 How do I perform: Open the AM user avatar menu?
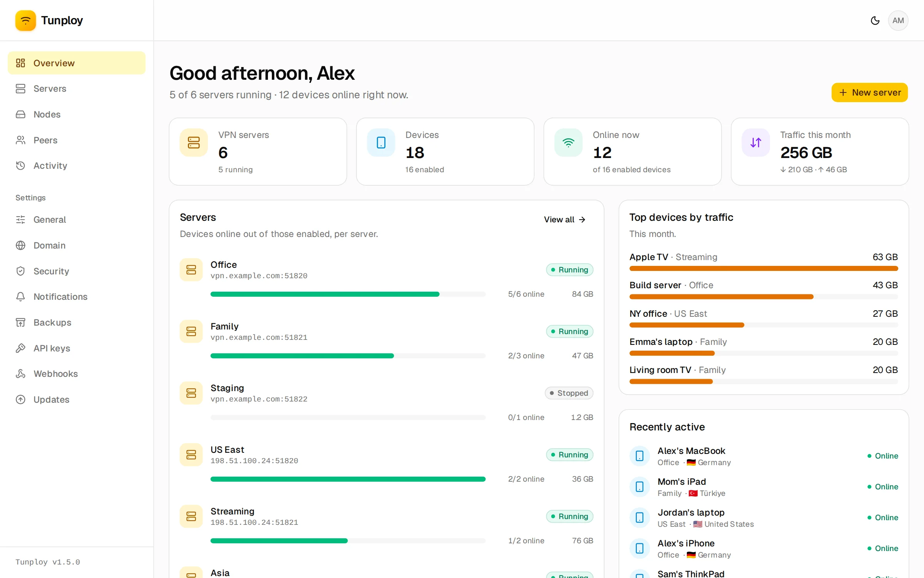898,20
